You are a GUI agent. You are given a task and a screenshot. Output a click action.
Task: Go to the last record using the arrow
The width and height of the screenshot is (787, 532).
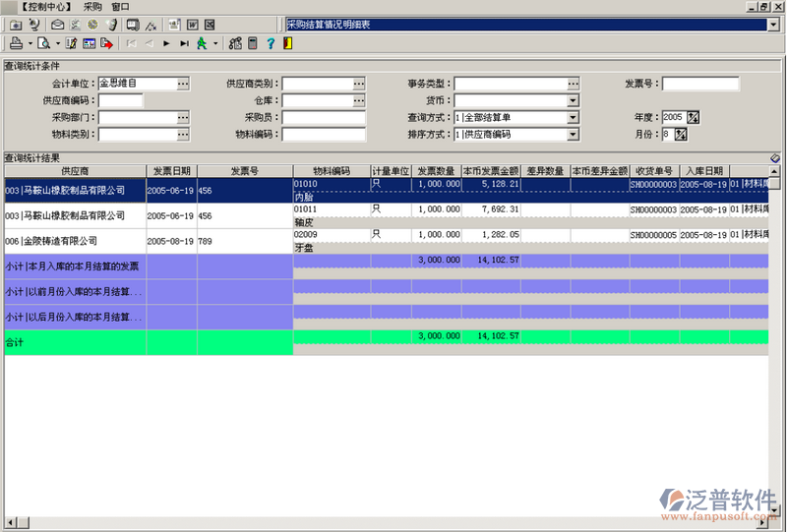(x=184, y=43)
